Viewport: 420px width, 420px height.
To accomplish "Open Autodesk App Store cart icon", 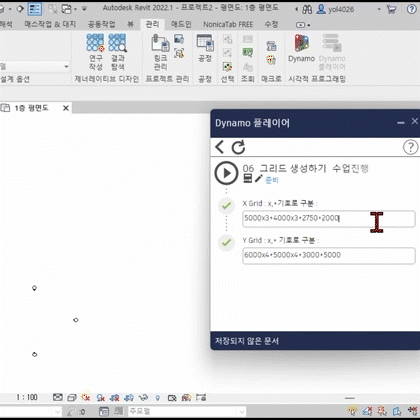I will 391,9.
